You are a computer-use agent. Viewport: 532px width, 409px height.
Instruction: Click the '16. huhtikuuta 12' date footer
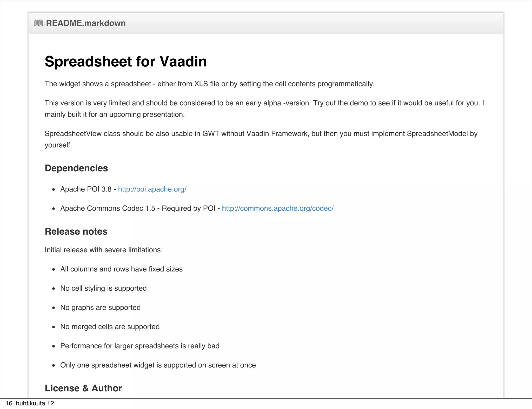tap(30, 403)
